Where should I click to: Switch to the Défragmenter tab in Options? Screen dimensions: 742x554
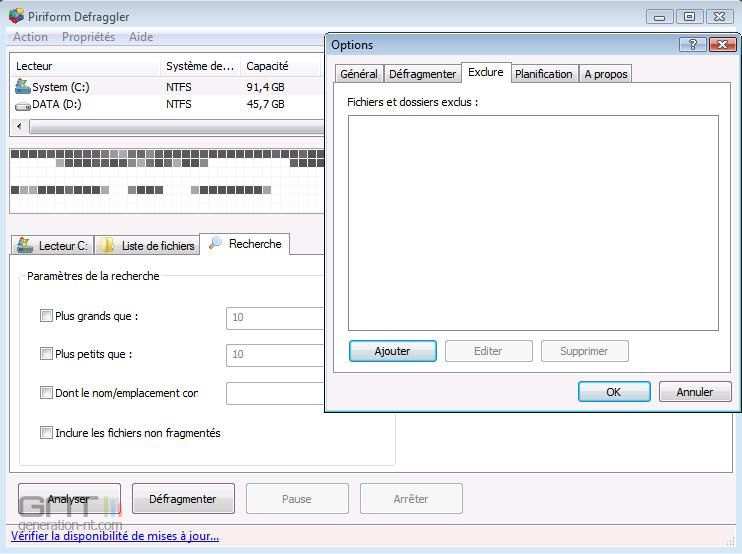tap(422, 74)
